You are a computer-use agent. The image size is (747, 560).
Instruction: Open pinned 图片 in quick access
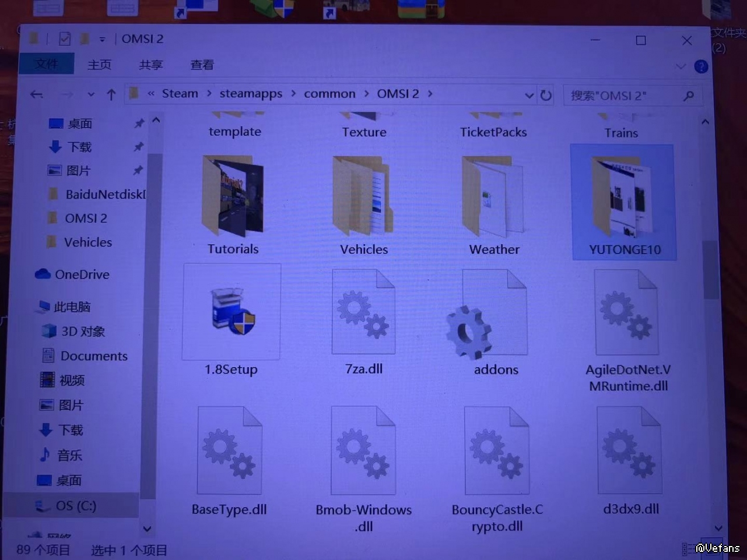point(69,171)
